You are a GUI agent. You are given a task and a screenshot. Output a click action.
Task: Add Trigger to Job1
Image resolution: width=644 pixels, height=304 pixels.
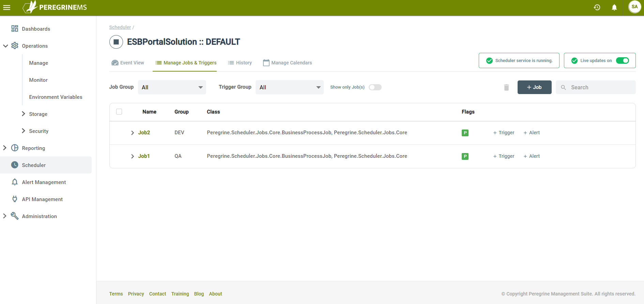tap(504, 156)
